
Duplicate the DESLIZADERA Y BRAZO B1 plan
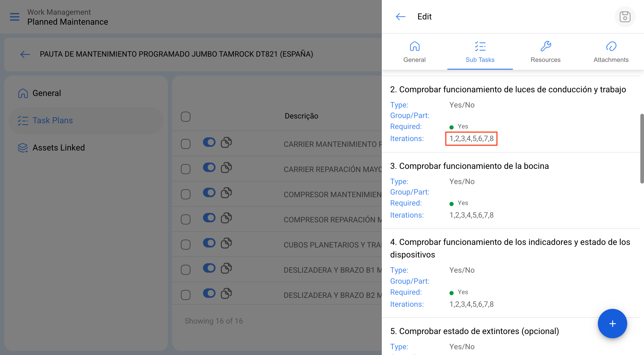tap(226, 268)
